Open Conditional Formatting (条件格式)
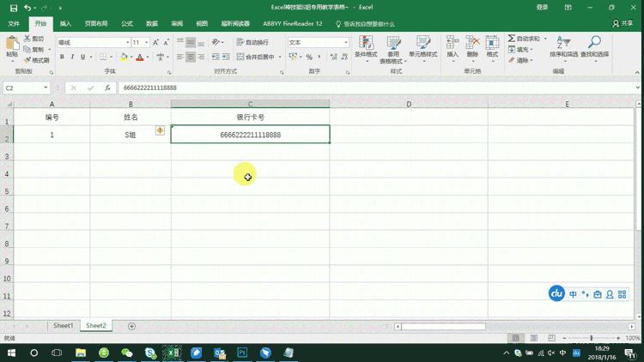Image resolution: width=644 pixels, height=362 pixels. (x=366, y=48)
